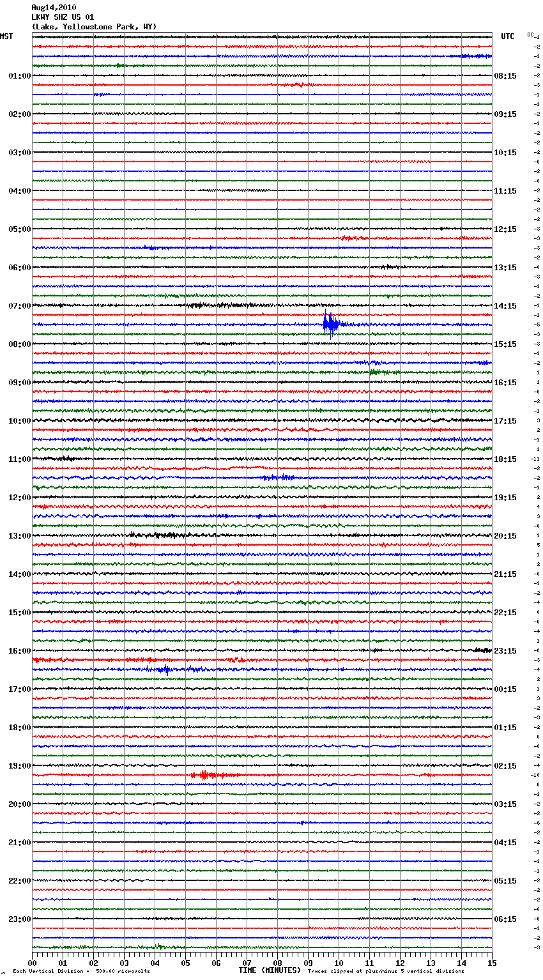Select the 01:00 MST hour label
Viewport: 543px width, 980px height.
click(x=20, y=76)
